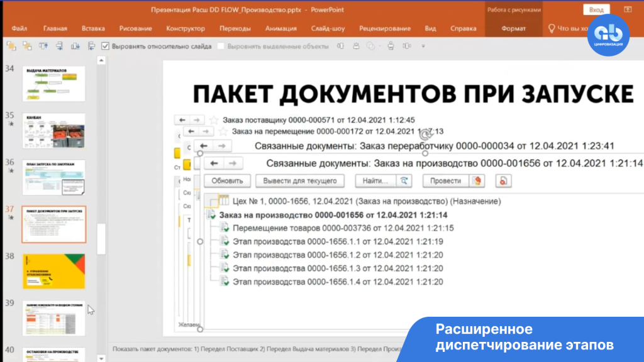Click favorite star beside 'Заказ на перемещение'
The height and width of the screenshot is (362, 644).
(x=223, y=131)
